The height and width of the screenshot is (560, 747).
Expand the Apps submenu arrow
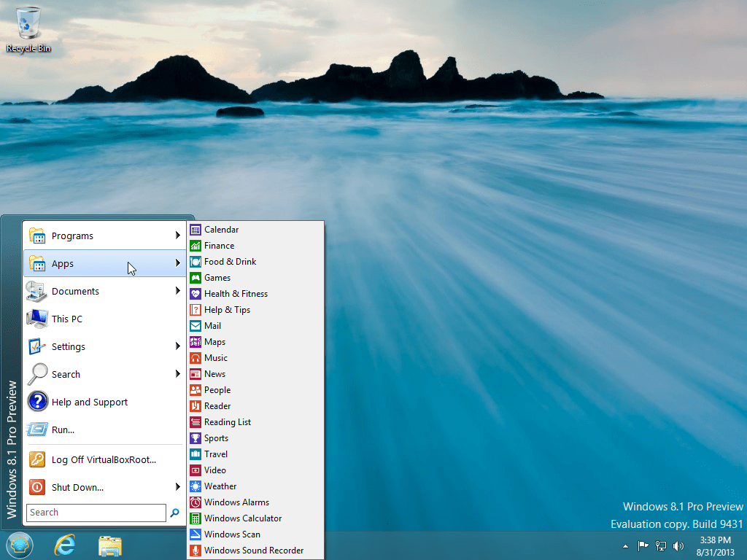[177, 262]
